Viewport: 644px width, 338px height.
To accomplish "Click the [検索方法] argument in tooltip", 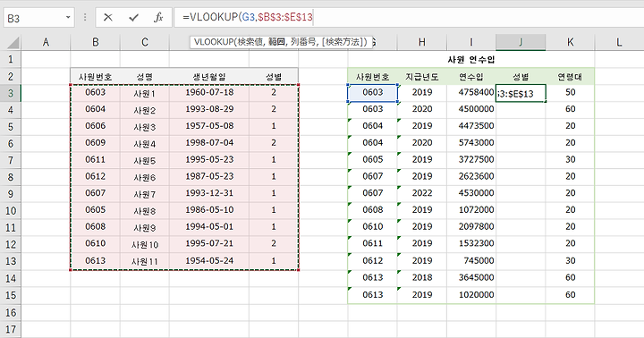I will click(344, 42).
